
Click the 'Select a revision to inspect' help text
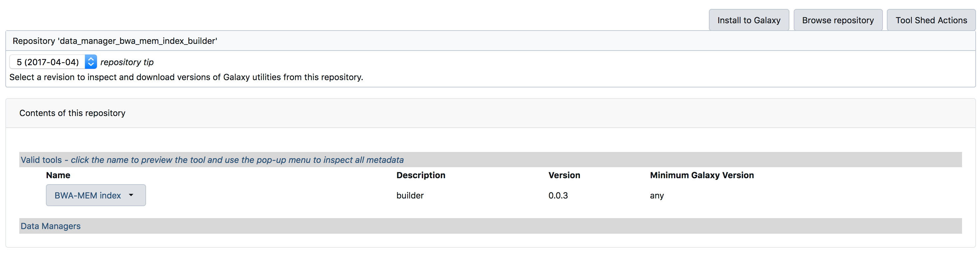[x=186, y=77]
